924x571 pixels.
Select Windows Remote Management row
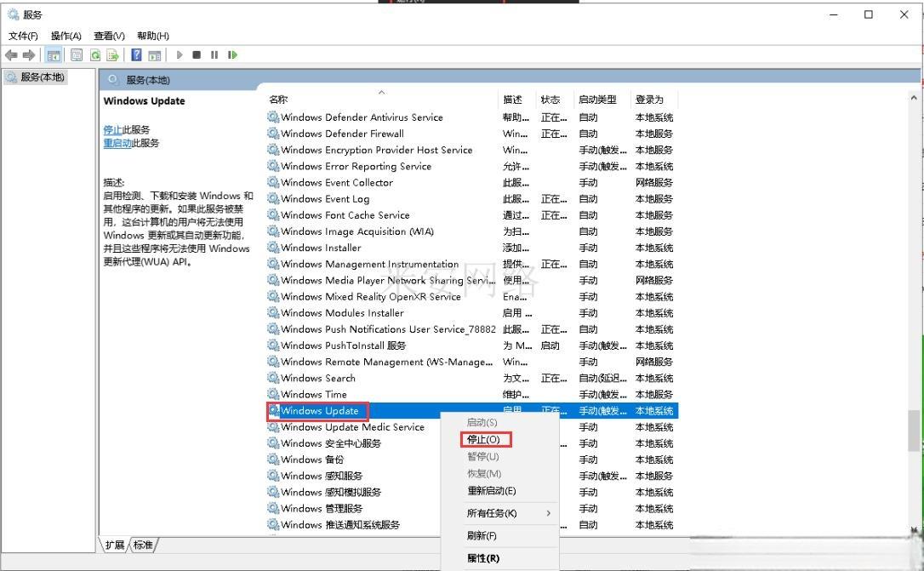(x=472, y=362)
